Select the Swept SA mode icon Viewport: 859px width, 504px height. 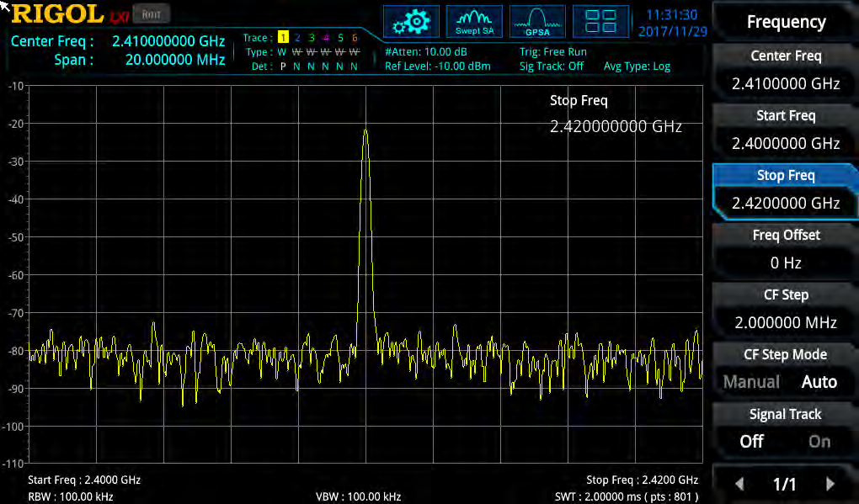474,21
